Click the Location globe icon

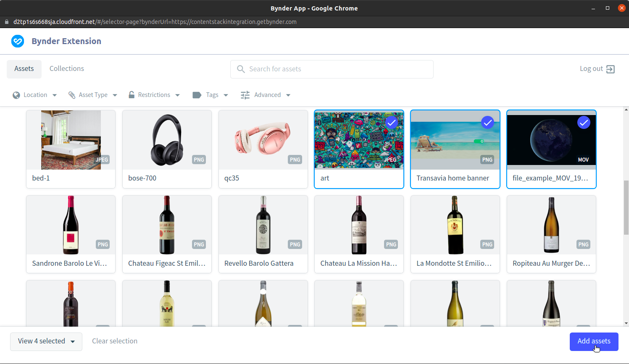tap(16, 95)
